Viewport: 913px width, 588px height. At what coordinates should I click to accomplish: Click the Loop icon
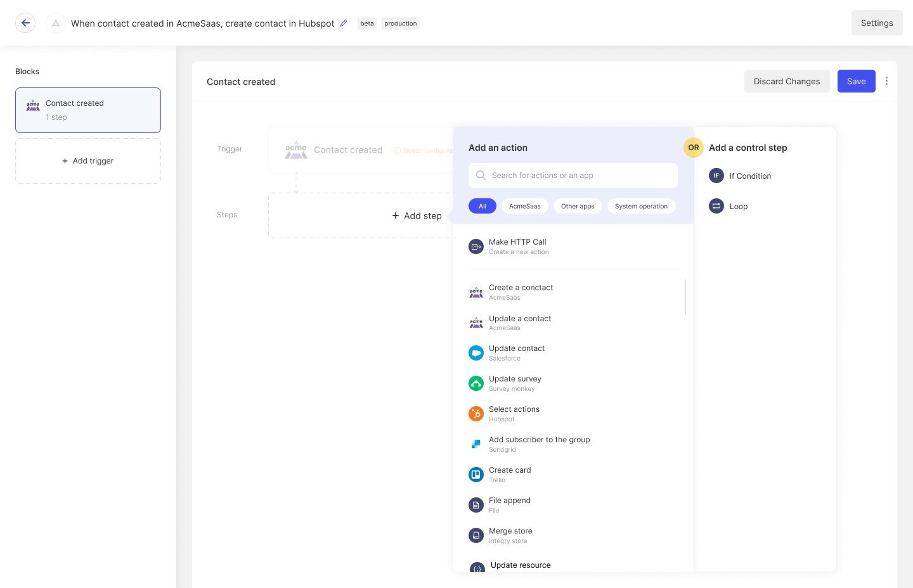(716, 206)
